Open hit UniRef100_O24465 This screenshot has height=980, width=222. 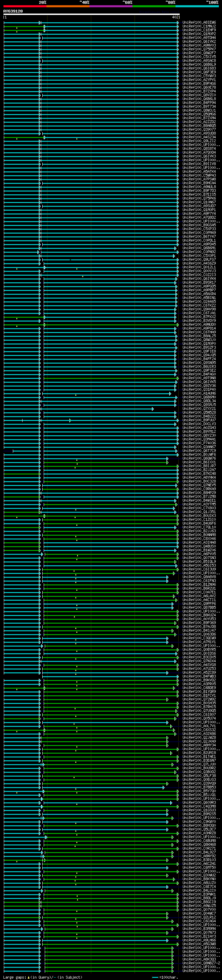[199, 302]
